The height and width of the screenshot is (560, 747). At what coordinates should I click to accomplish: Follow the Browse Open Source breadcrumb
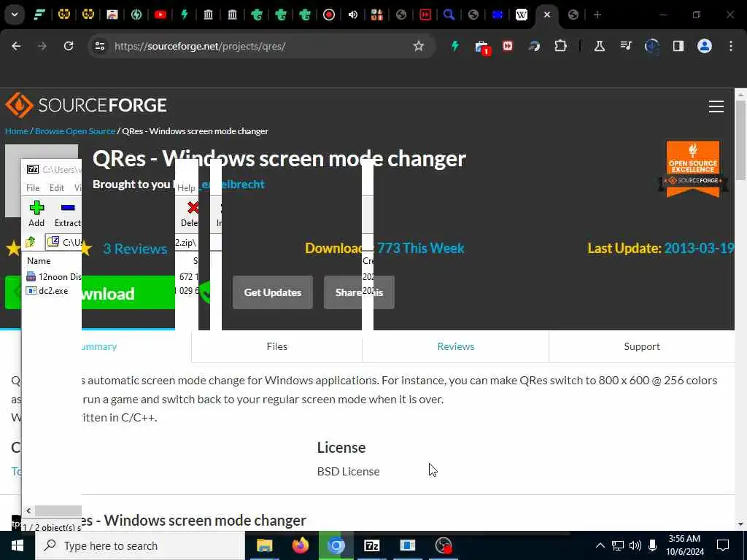coord(75,131)
